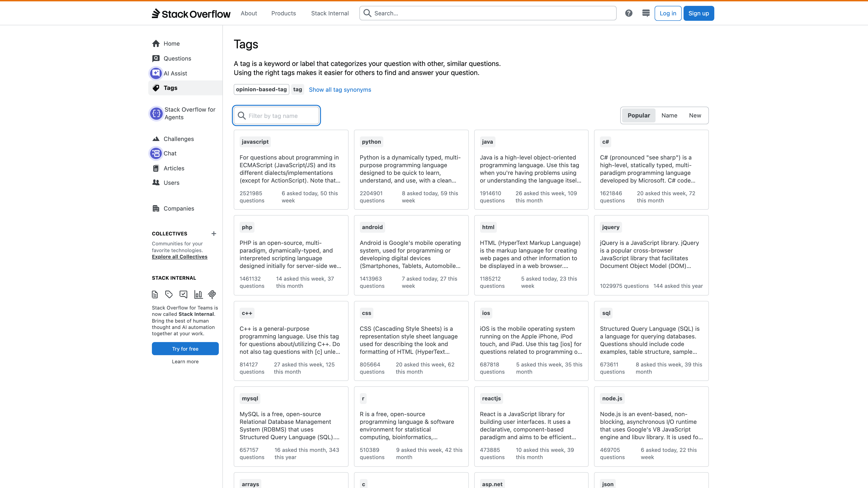This screenshot has width=868, height=488.
Task: Click the Tags icon in sidebar
Action: click(156, 88)
